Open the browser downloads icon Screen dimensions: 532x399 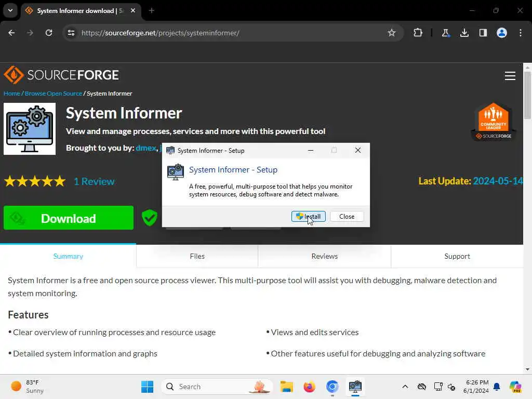pos(464,33)
